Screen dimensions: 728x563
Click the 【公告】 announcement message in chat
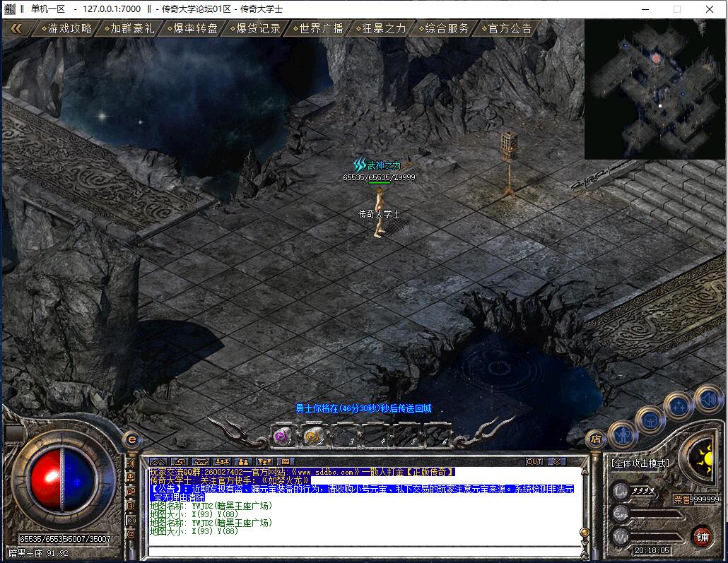coord(362,493)
